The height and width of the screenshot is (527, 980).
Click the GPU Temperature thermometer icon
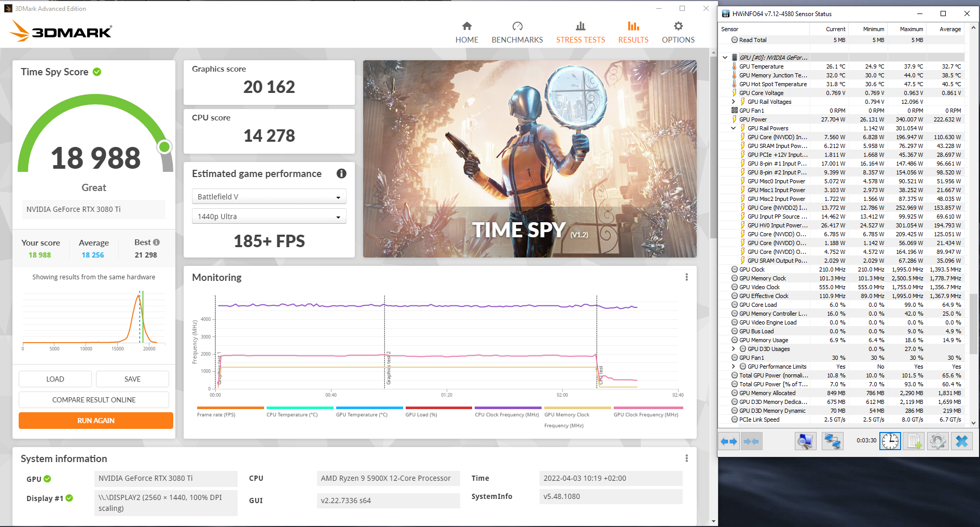(734, 66)
